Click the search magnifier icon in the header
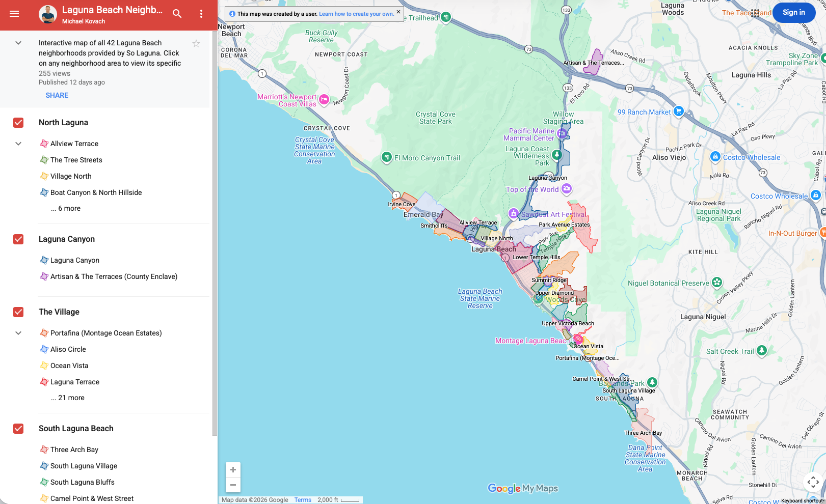 coord(177,14)
